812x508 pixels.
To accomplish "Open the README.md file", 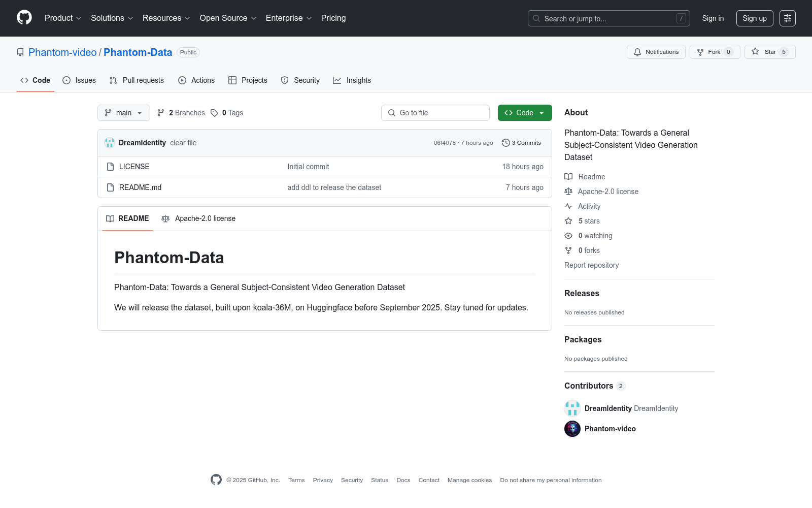I will tap(140, 187).
